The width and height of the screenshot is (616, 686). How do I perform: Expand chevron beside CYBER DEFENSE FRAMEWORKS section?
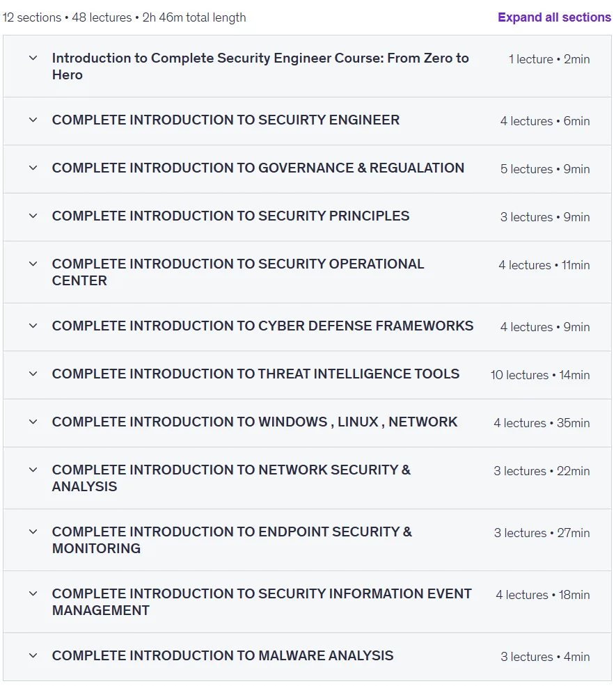tap(33, 326)
